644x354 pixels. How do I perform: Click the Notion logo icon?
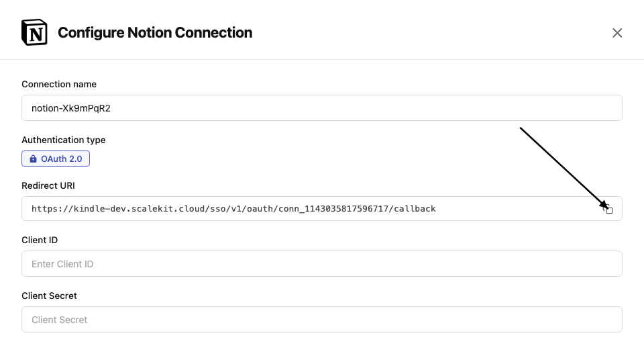tap(34, 32)
